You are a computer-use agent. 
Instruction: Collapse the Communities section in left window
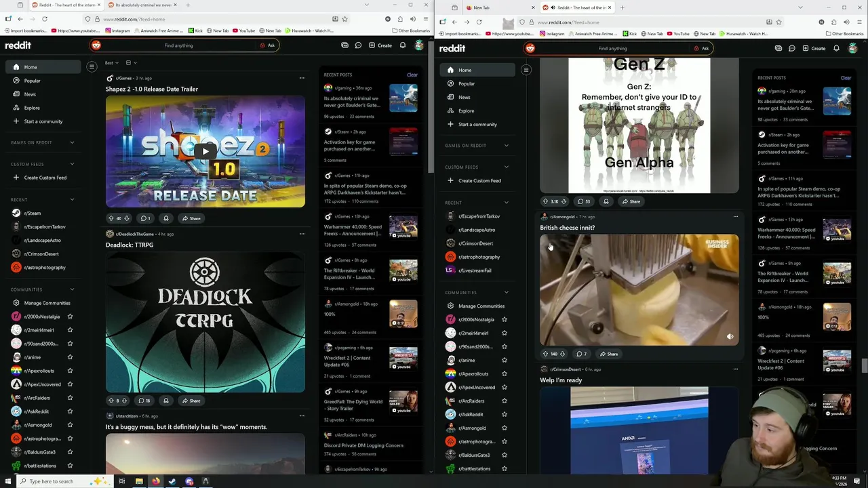tap(72, 289)
